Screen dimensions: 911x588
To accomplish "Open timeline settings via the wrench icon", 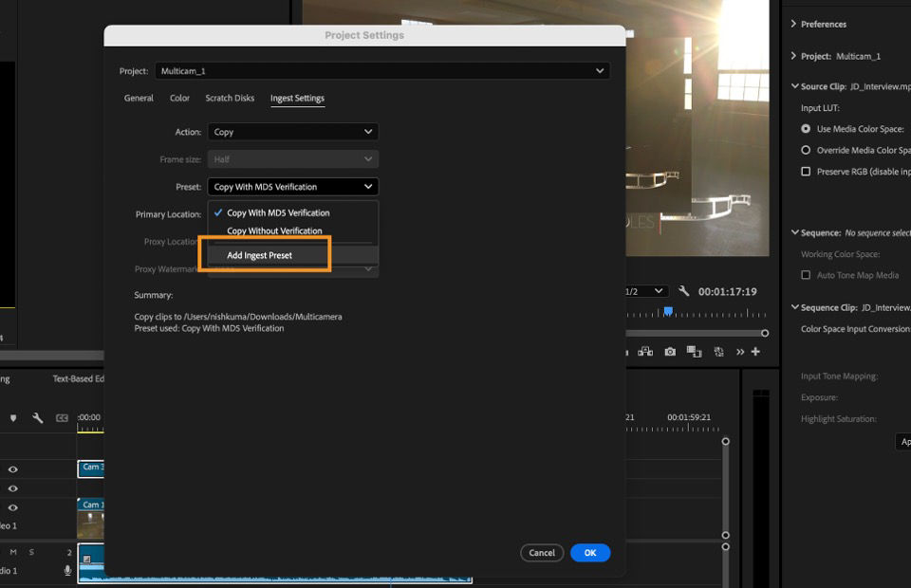I will [36, 417].
